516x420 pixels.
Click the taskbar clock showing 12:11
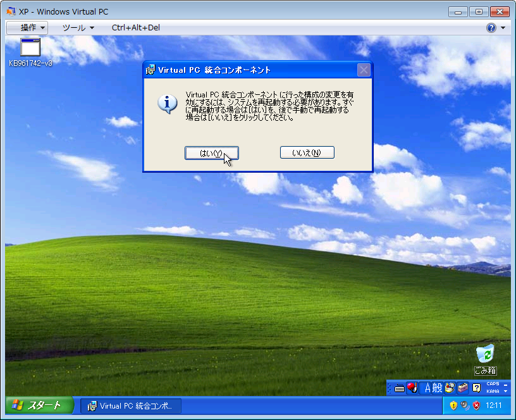click(x=494, y=405)
